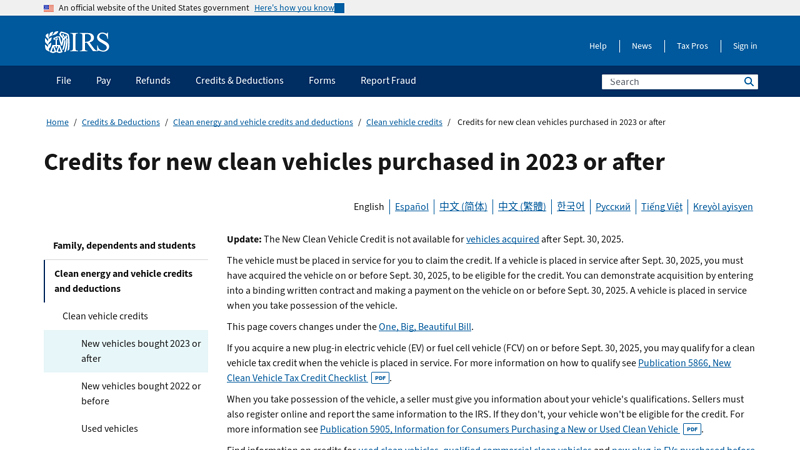Open the Refunds menu
This screenshot has height=450, width=800.
coord(153,81)
